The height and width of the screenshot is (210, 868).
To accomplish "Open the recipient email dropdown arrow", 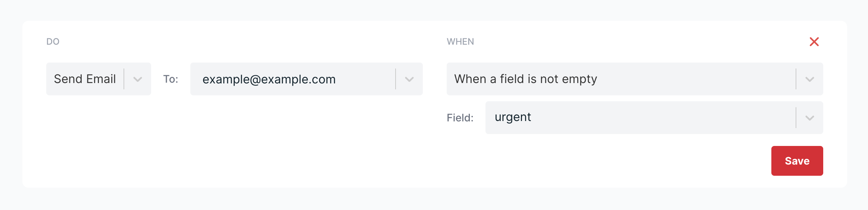I will coord(409,79).
